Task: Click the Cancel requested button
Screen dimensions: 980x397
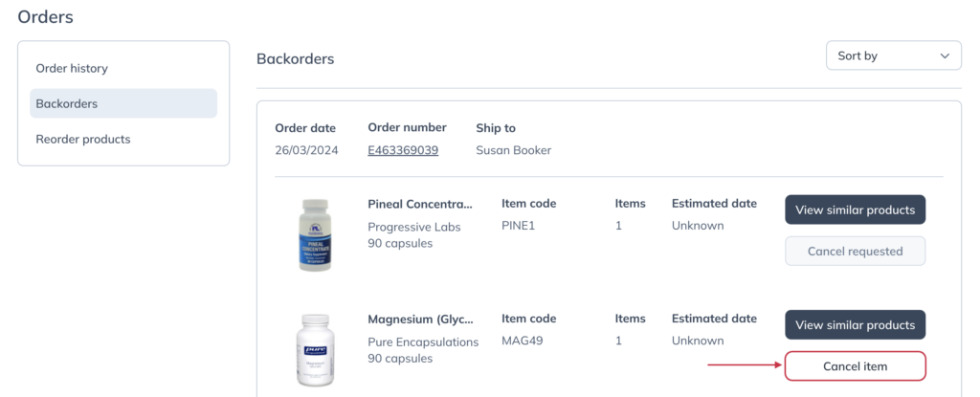Action: (x=855, y=251)
